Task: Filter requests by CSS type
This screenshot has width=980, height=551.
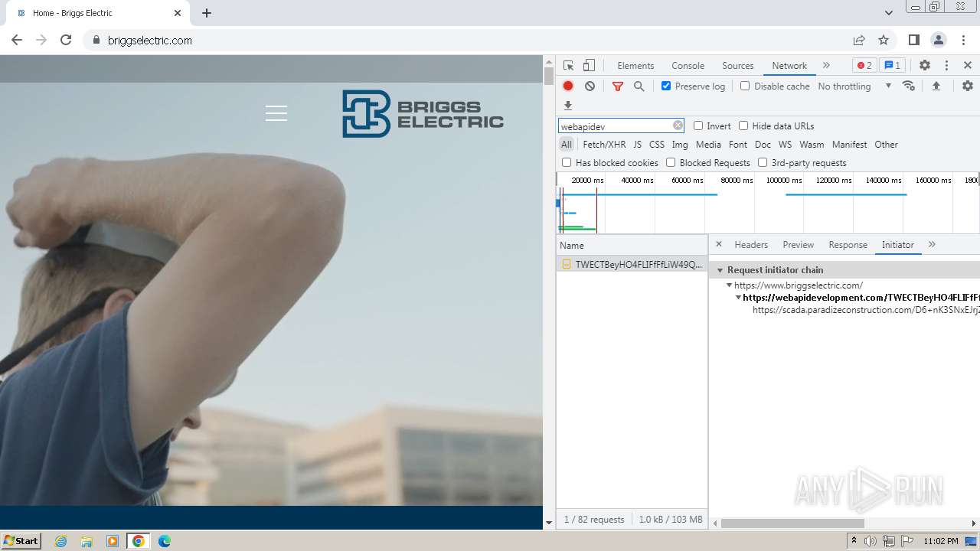Action: coord(657,144)
